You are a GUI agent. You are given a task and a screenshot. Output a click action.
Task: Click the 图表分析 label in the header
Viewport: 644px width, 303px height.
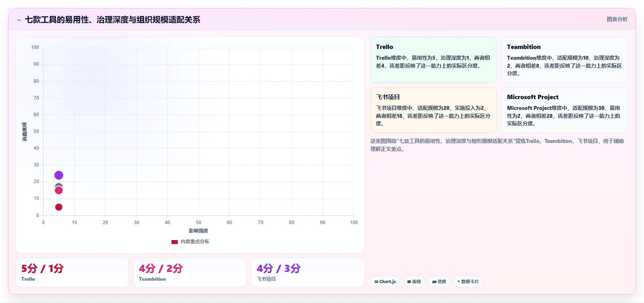click(617, 19)
